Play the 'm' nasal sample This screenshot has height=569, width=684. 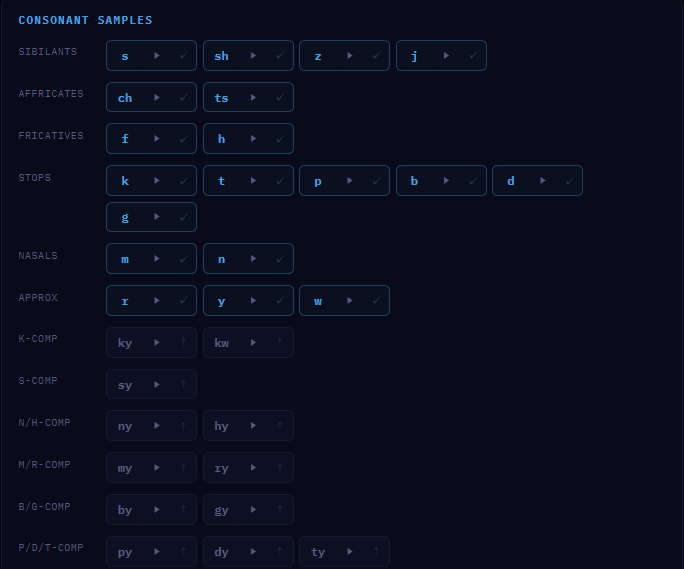(x=157, y=259)
